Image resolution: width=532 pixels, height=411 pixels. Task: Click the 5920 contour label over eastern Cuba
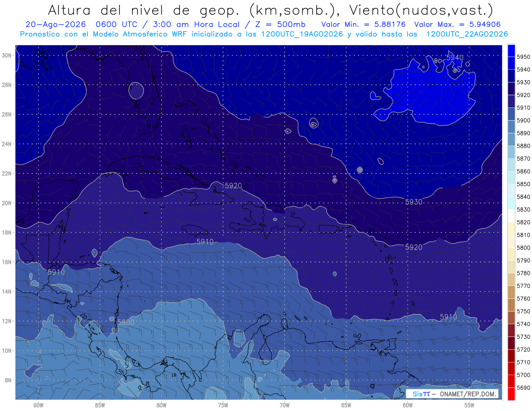tap(234, 186)
